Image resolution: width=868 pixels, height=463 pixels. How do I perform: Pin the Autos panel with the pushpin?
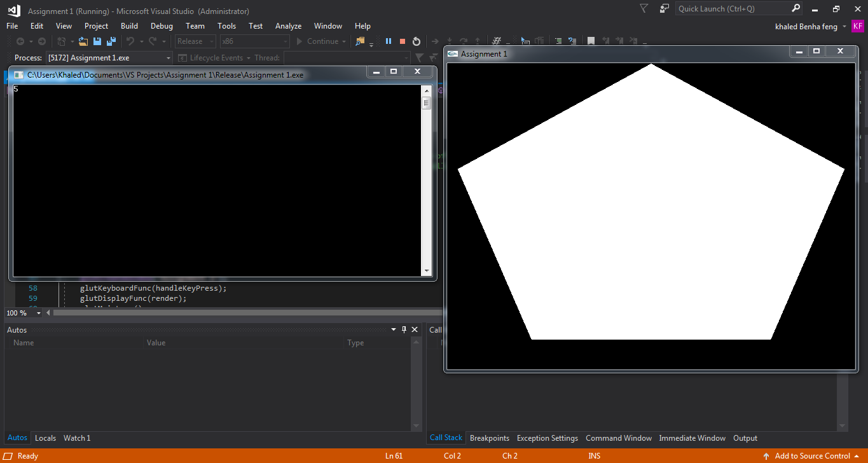pyautogui.click(x=404, y=329)
